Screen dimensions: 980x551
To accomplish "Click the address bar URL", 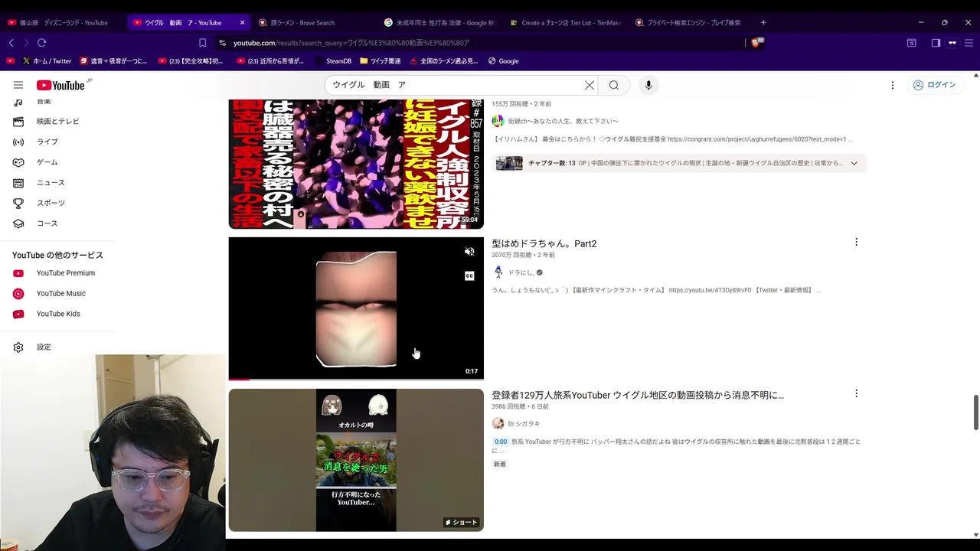I will click(x=351, y=43).
